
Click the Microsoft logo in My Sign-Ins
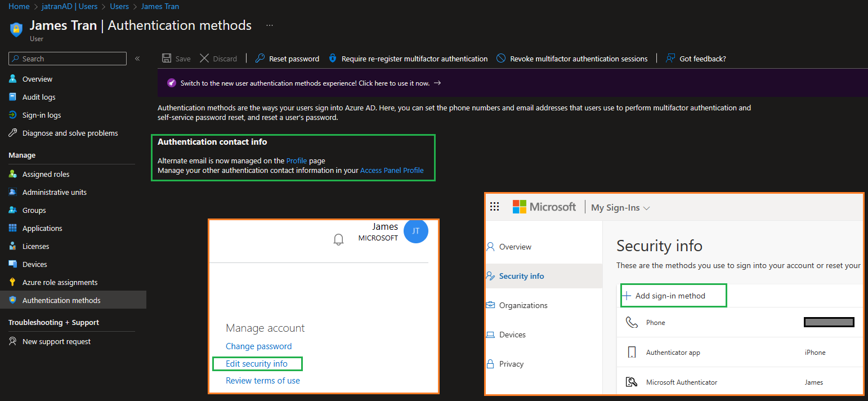[x=544, y=207]
